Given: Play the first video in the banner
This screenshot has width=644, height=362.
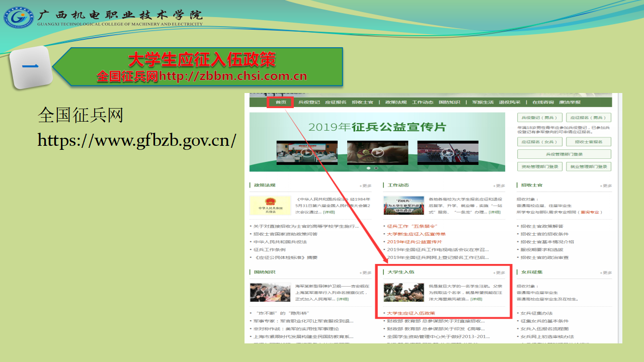Looking at the screenshot, I should (x=306, y=152).
